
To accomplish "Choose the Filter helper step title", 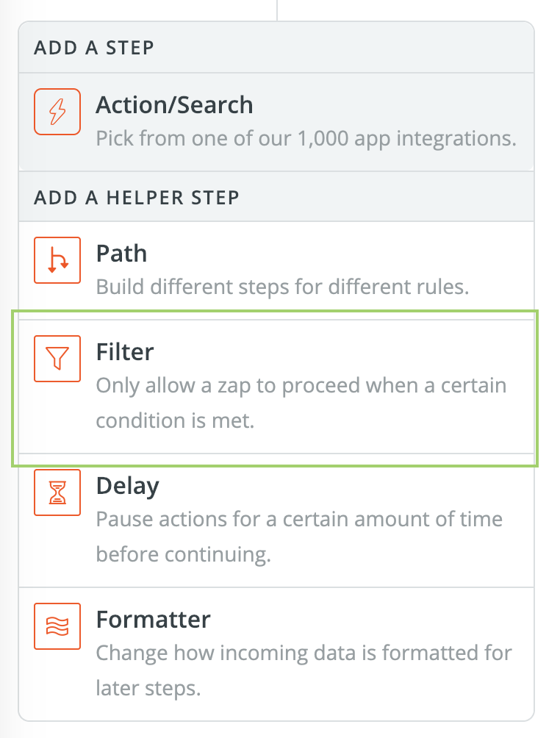I will pyautogui.click(x=125, y=352).
